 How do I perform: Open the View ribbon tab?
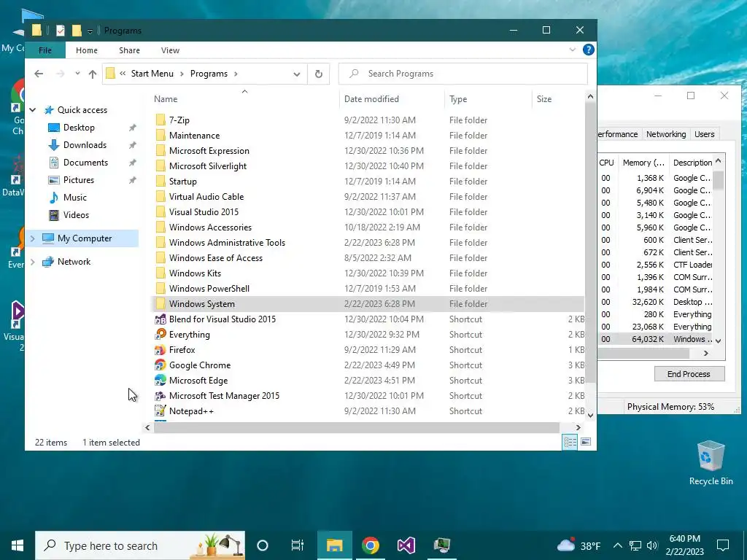pyautogui.click(x=170, y=50)
